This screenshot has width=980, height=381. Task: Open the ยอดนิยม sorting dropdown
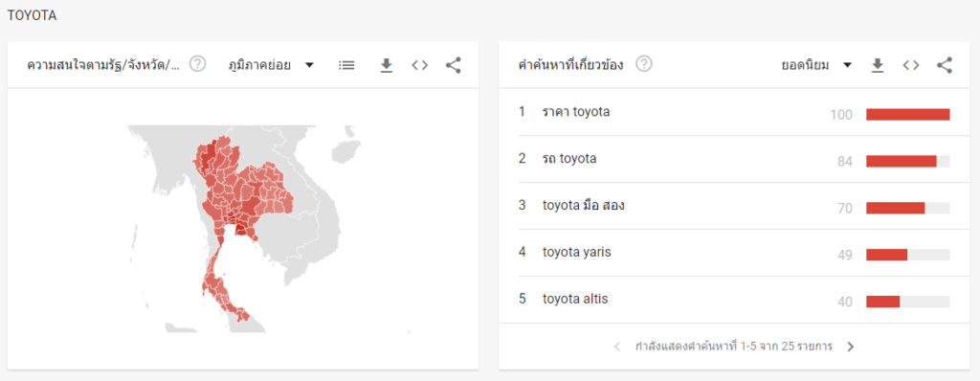tap(816, 65)
